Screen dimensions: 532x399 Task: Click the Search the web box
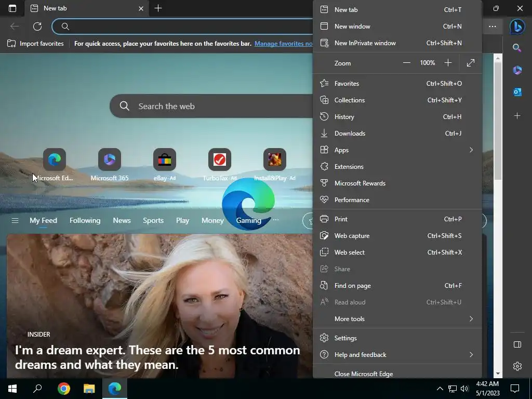(x=211, y=106)
